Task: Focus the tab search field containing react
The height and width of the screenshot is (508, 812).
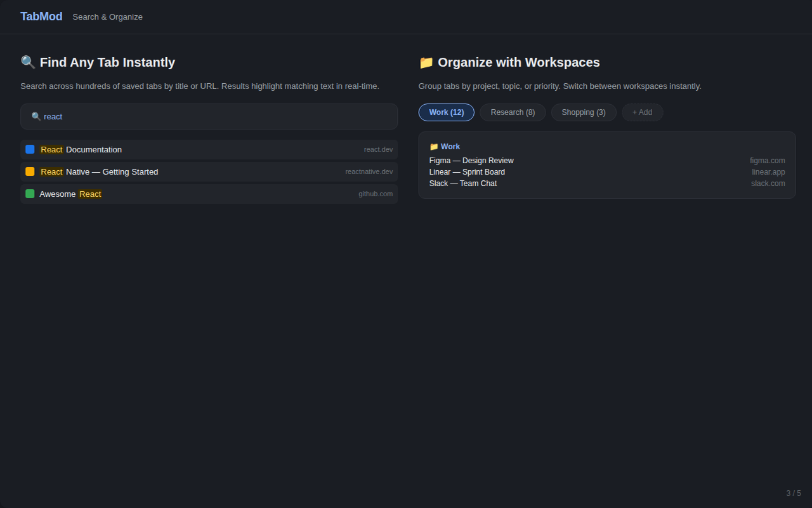Action: pyautogui.click(x=209, y=117)
